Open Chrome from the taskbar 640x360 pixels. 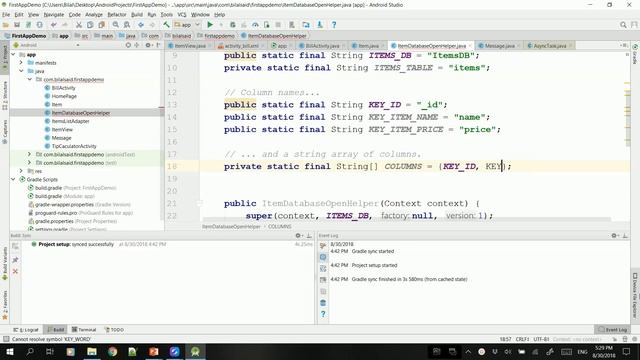point(113,351)
